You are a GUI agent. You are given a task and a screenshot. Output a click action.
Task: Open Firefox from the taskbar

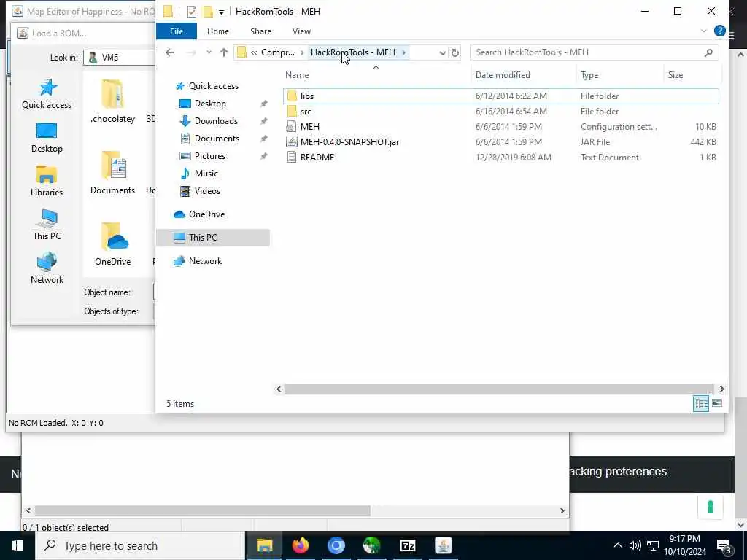[x=300, y=545]
